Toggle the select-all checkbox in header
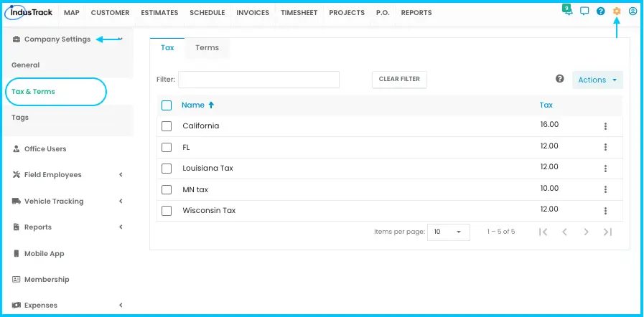Viewport: 644px width, 317px height. (167, 105)
